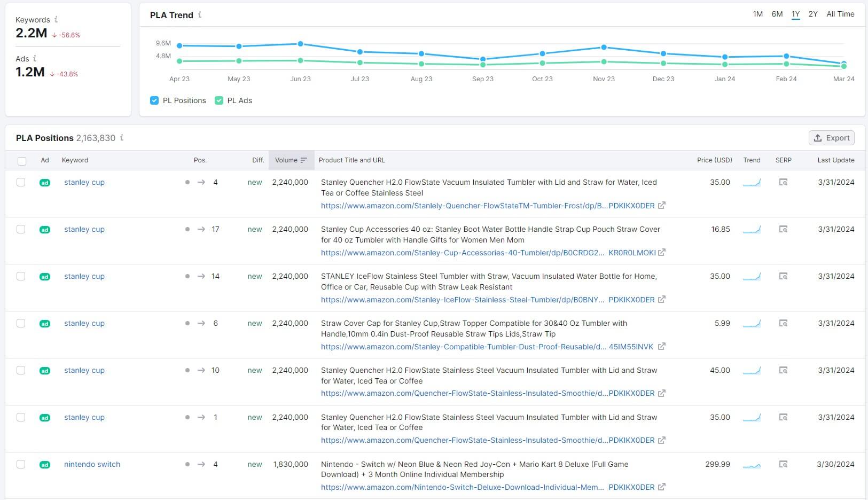
Task: Click the sort icon in Volume header
Action: 304,160
